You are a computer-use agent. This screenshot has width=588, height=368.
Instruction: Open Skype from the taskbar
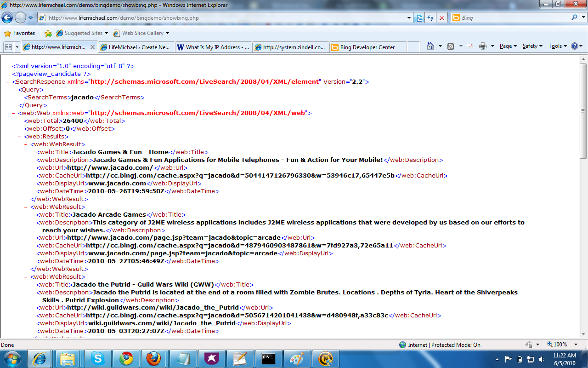(x=97, y=359)
